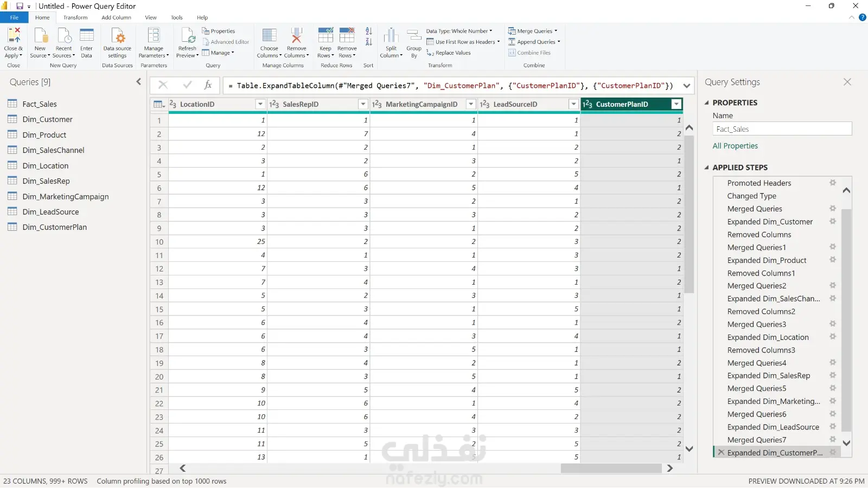Screen dimensions: 868x488
Task: Select the CustomerPlanID column header
Action: coord(622,104)
